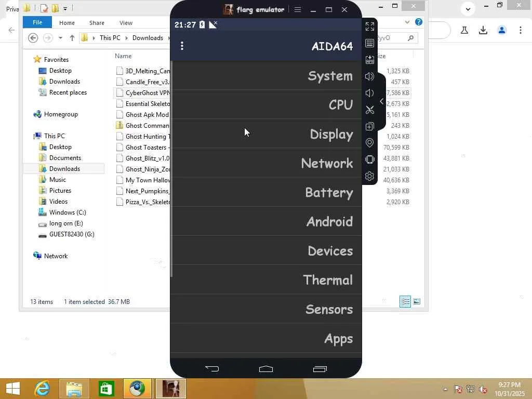This screenshot has height=399, width=532.
Task: Select the CyberGhost VPN file
Action: (x=142, y=92)
